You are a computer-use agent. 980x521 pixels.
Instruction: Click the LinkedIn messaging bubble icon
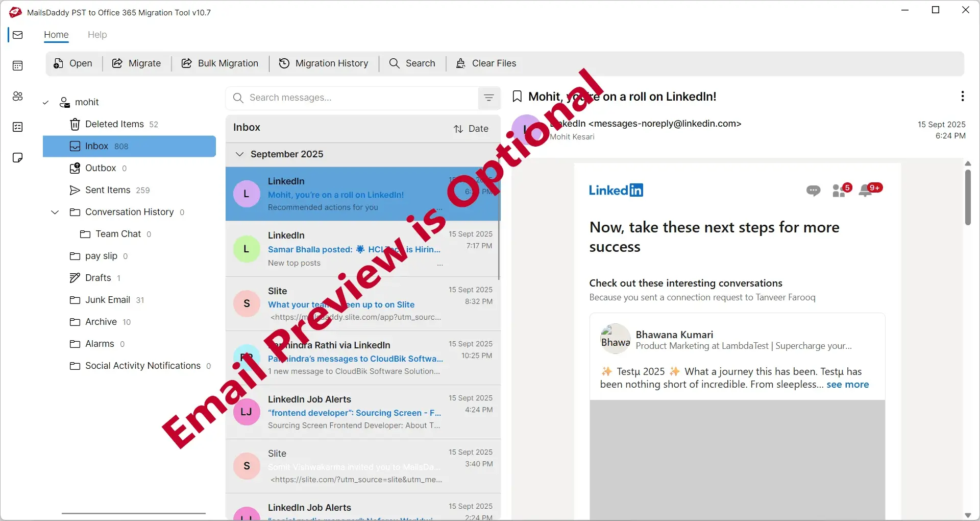coord(813,191)
